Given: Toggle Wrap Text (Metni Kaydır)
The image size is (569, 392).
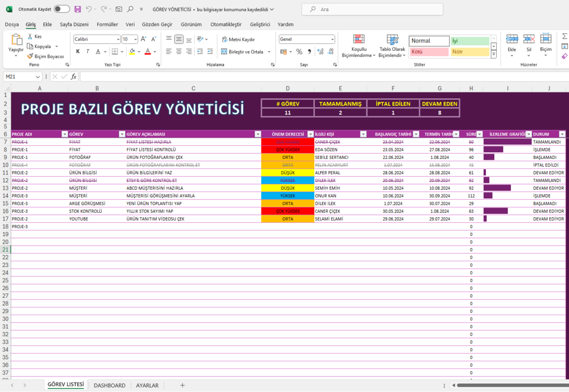Looking at the screenshot, I should pyautogui.click(x=238, y=39).
